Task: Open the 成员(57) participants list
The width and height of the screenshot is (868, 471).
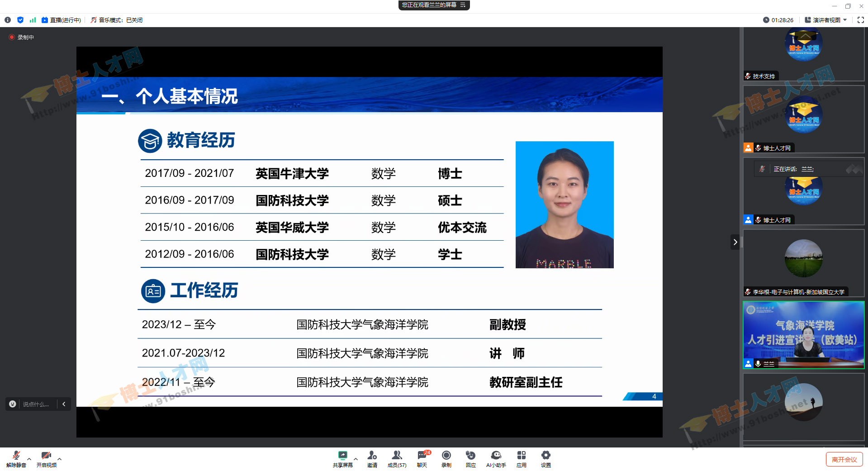Action: point(397,459)
